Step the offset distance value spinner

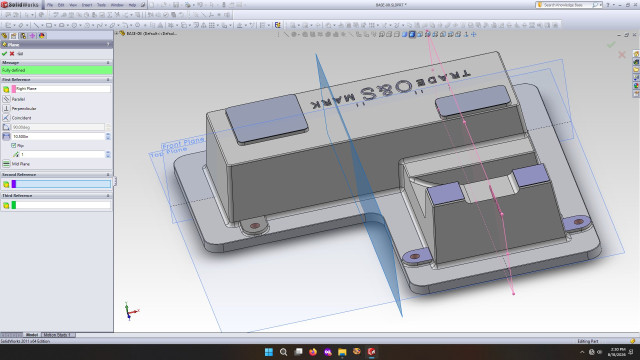point(108,136)
